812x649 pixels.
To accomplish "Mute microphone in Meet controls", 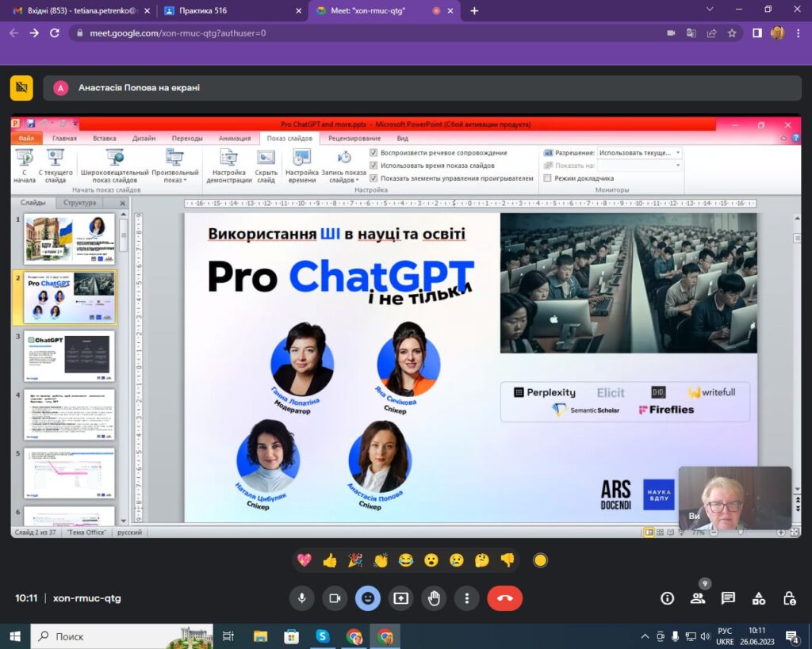I will point(301,598).
